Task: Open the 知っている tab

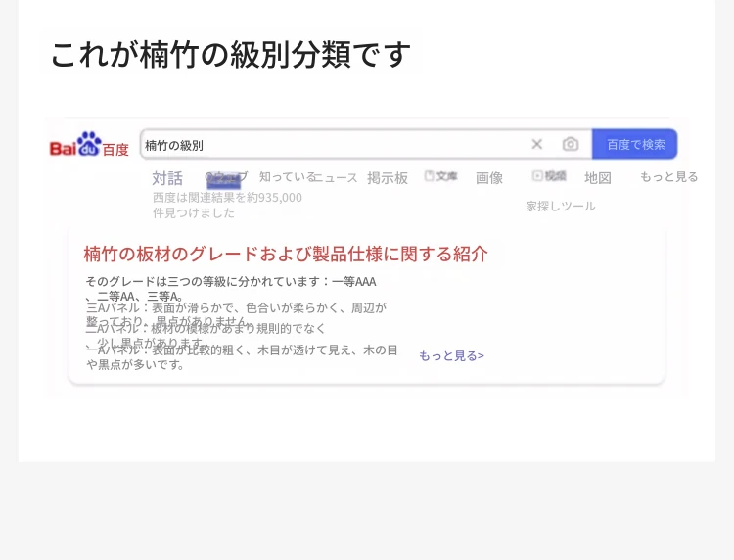Action: 286,177
